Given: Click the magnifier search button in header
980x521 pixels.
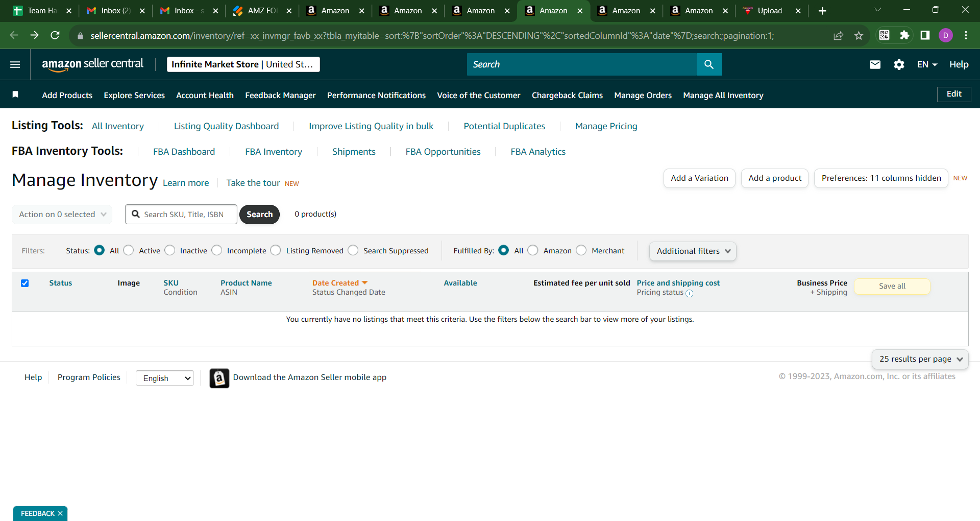Looking at the screenshot, I should tap(709, 64).
